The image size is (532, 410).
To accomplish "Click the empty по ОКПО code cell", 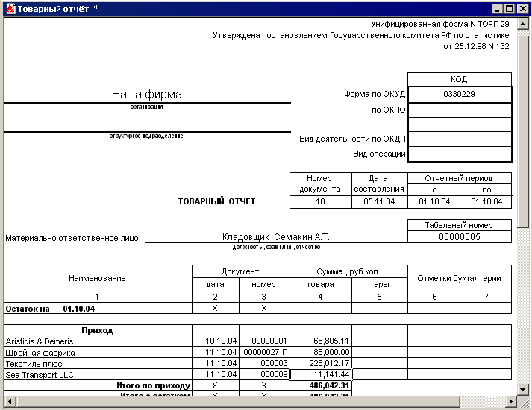I will (x=460, y=110).
